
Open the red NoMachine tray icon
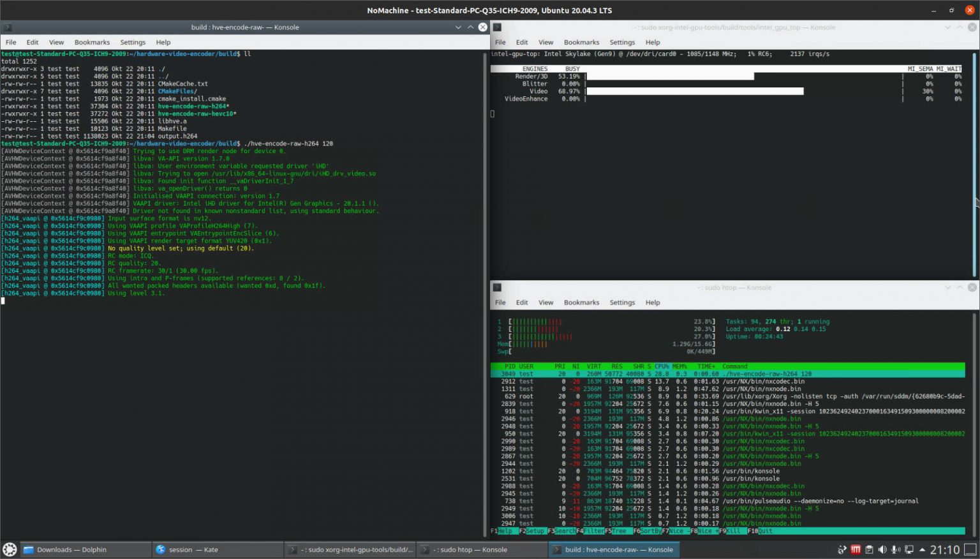point(856,549)
